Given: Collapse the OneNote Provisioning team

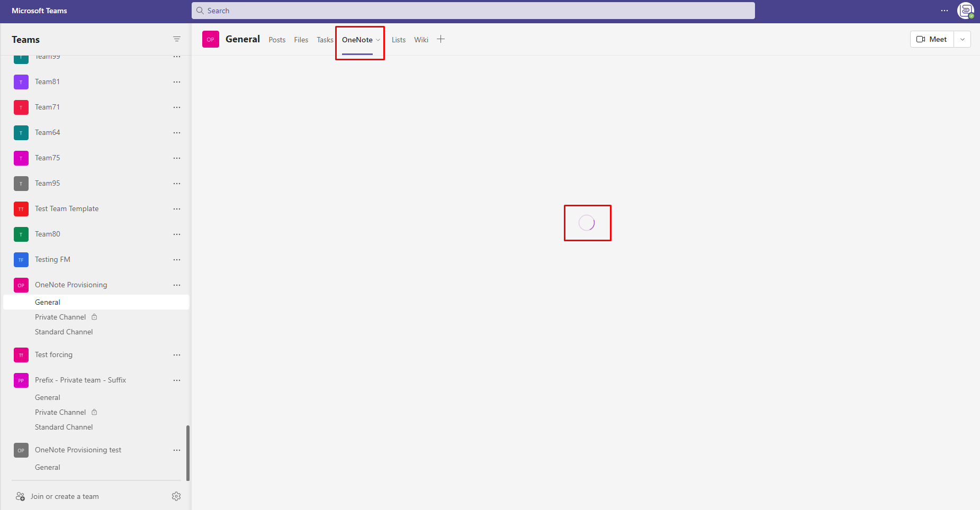Looking at the screenshot, I should [71, 285].
